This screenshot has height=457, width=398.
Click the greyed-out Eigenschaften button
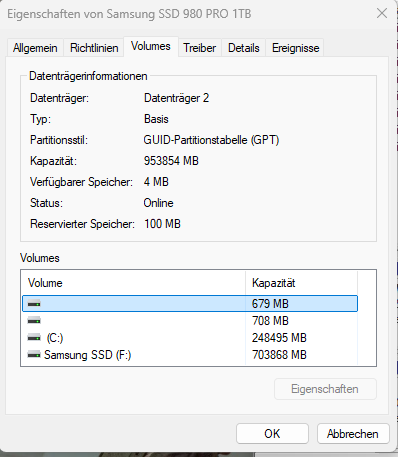(x=325, y=389)
